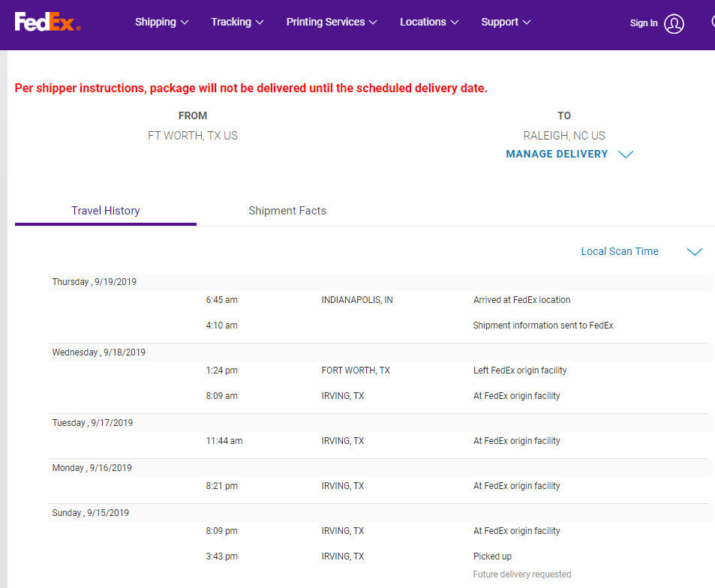Click 'Left FedEx origin facility' status
The image size is (715, 588).
(520, 370)
